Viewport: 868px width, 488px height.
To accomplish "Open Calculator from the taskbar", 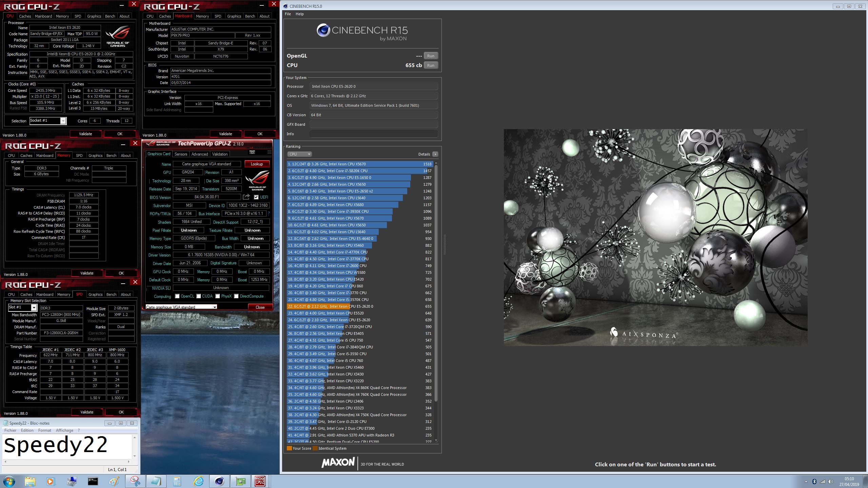I will [177, 481].
